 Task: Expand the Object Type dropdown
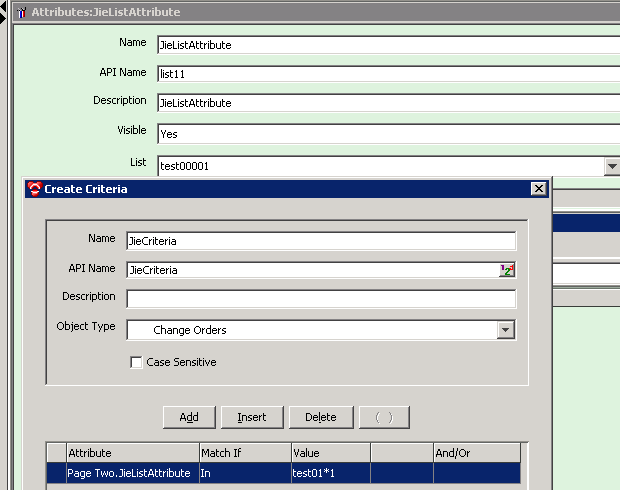(x=505, y=330)
